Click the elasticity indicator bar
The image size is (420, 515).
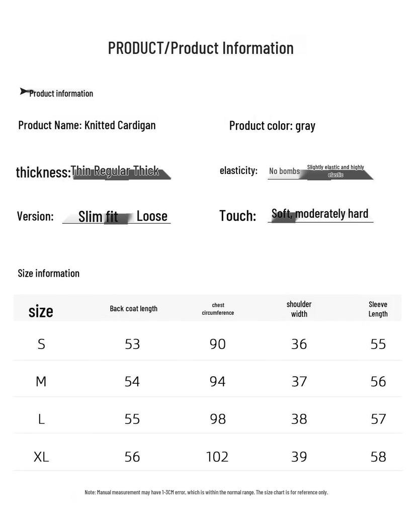coord(320,172)
